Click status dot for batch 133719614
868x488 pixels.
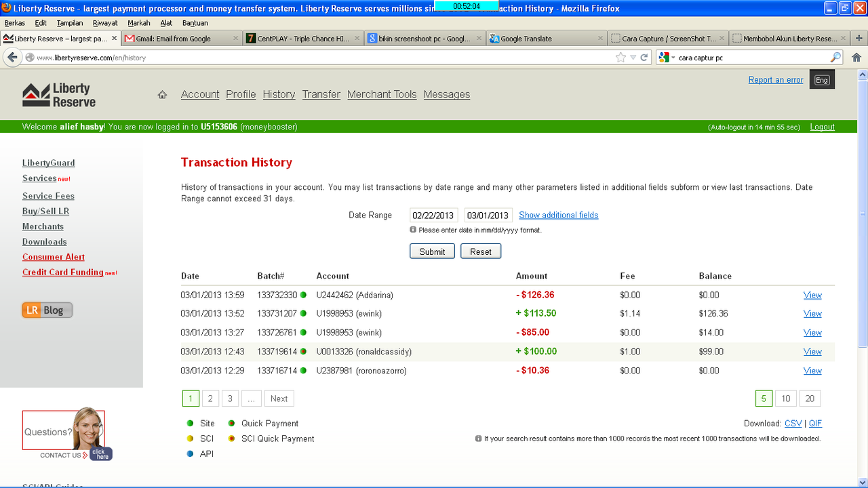coord(303,352)
